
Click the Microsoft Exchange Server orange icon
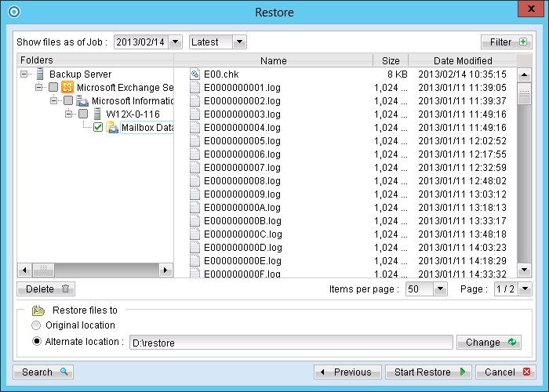point(67,87)
